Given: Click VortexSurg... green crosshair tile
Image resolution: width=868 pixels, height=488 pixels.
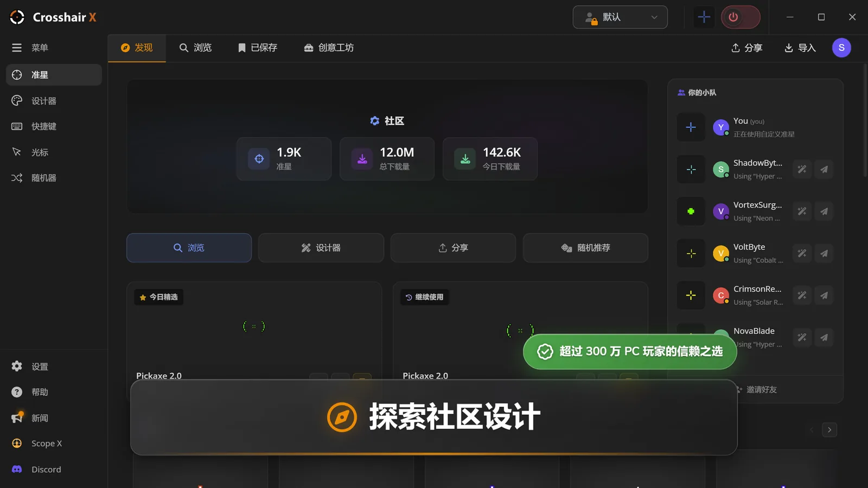Looking at the screenshot, I should [x=691, y=211].
